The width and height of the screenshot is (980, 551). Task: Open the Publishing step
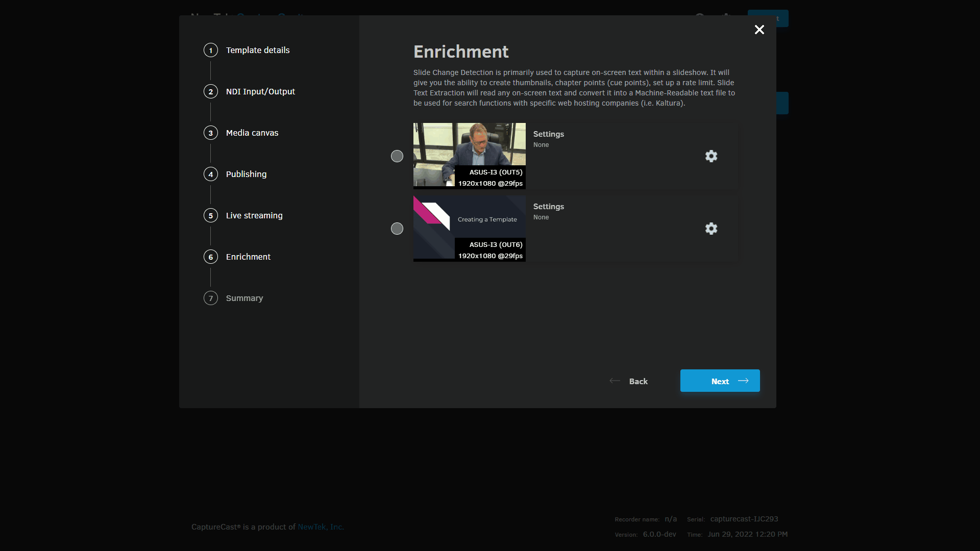[x=246, y=174]
